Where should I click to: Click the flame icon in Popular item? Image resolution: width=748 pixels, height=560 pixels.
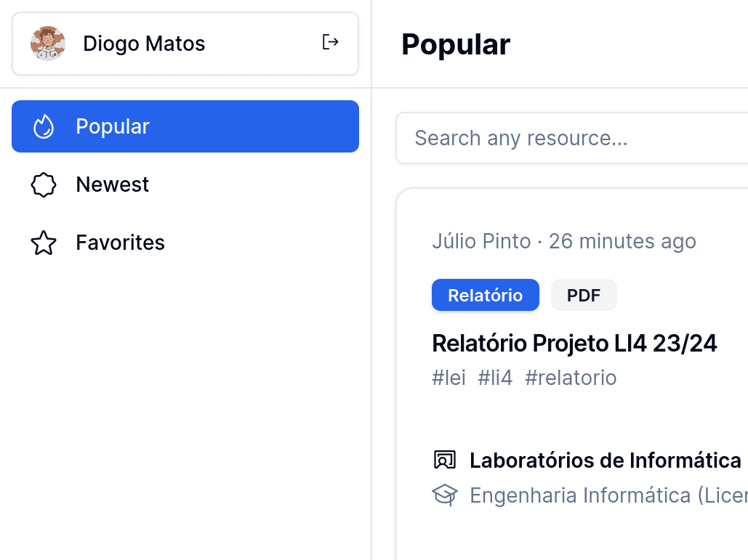pos(44,126)
